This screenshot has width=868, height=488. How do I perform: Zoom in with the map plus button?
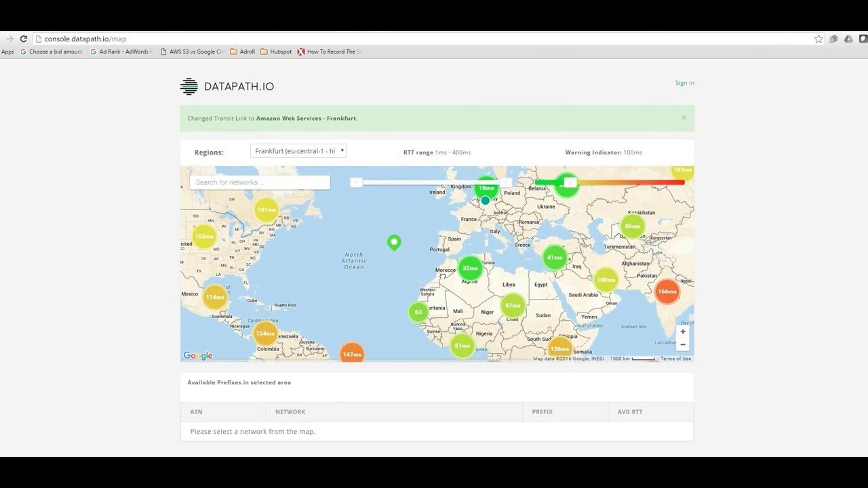pos(683,331)
